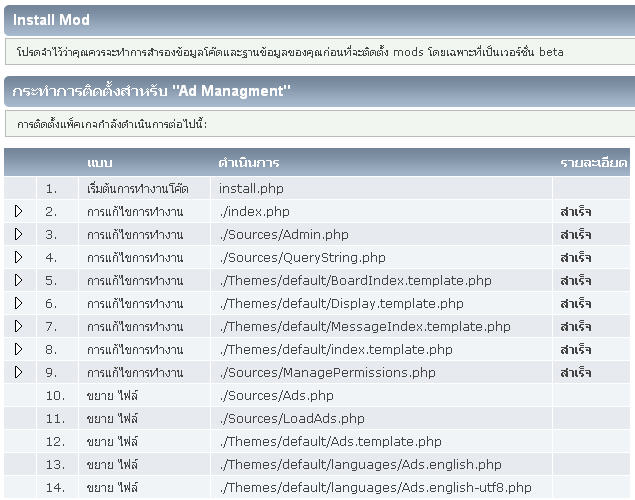
Task: Expand details for step 2 ./index.php
Action: [x=18, y=211]
